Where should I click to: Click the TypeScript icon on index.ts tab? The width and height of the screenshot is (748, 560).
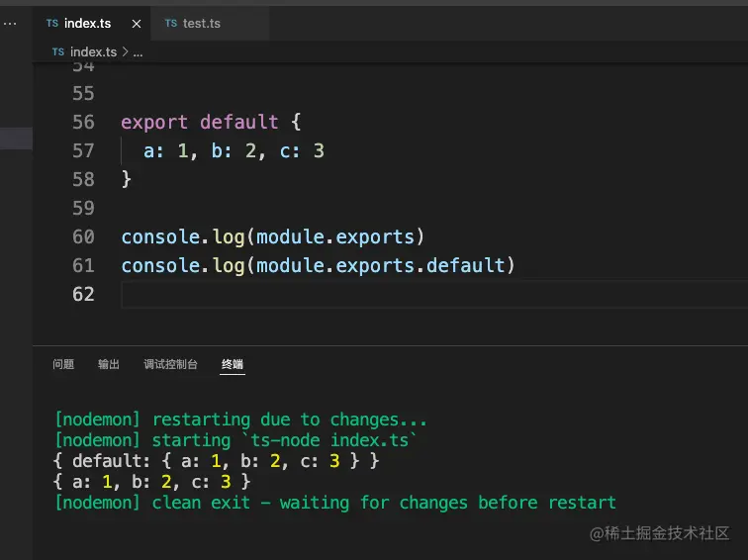click(52, 23)
